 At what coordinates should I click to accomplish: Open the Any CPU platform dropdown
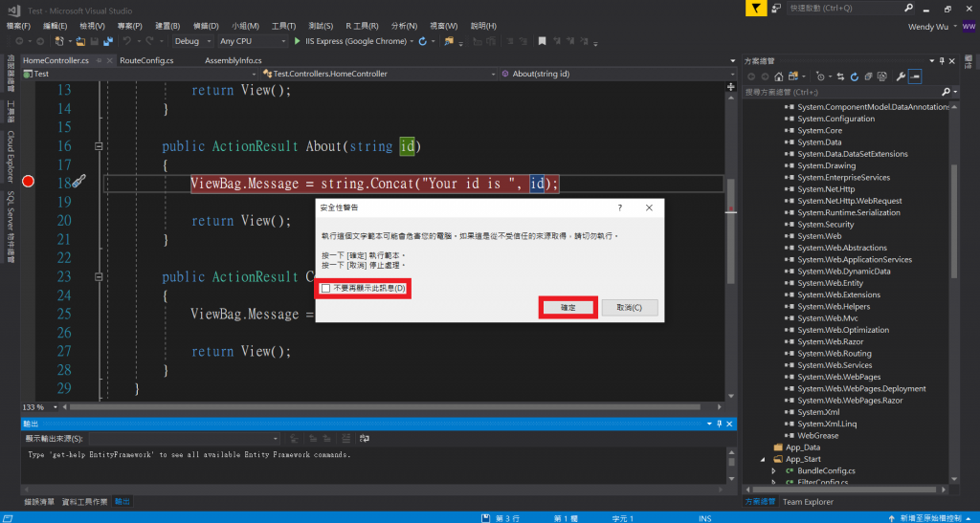[253, 41]
